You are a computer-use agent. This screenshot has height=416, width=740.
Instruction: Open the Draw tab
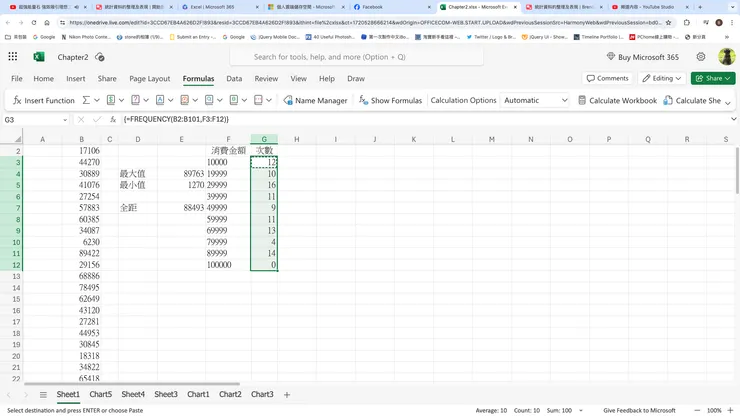[x=356, y=78]
